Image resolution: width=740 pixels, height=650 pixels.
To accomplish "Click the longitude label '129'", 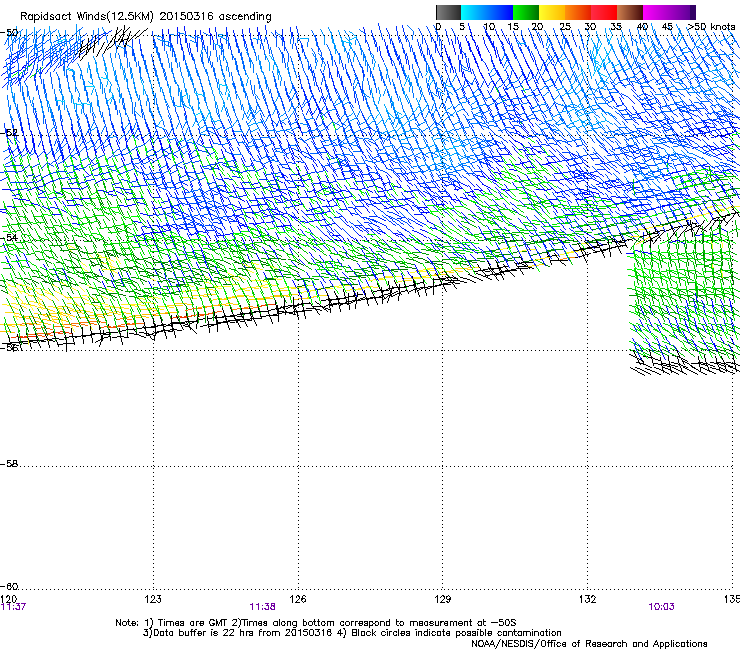I will [443, 599].
